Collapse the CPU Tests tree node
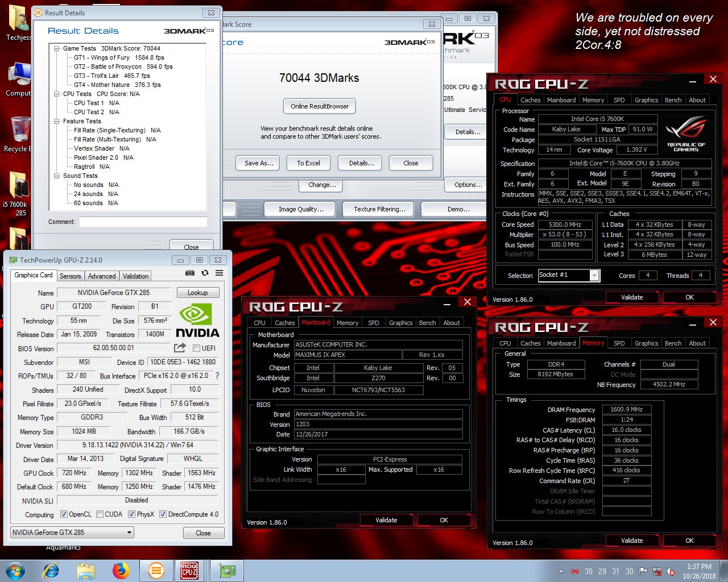Screen dimensions: 728x582 click(x=57, y=94)
